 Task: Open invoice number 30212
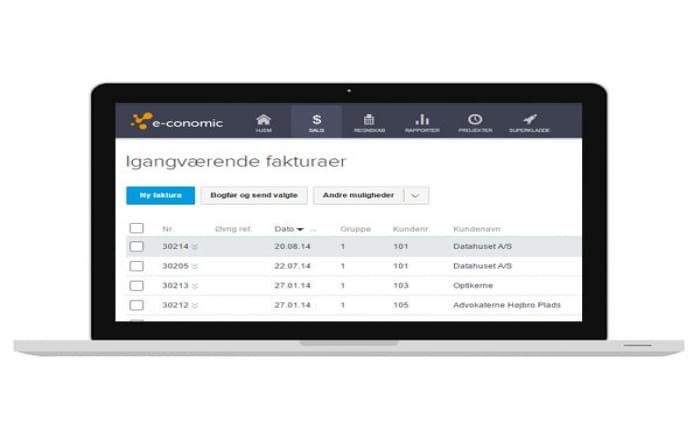pos(175,305)
